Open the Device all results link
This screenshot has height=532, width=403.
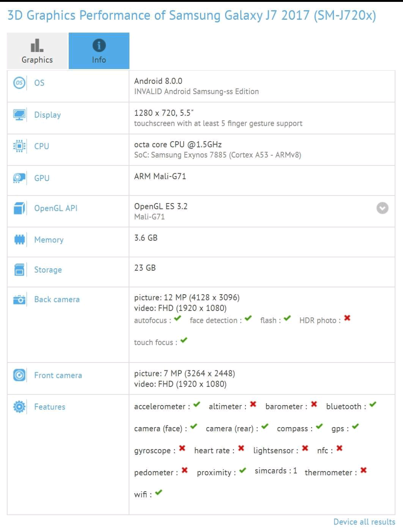coord(364,522)
